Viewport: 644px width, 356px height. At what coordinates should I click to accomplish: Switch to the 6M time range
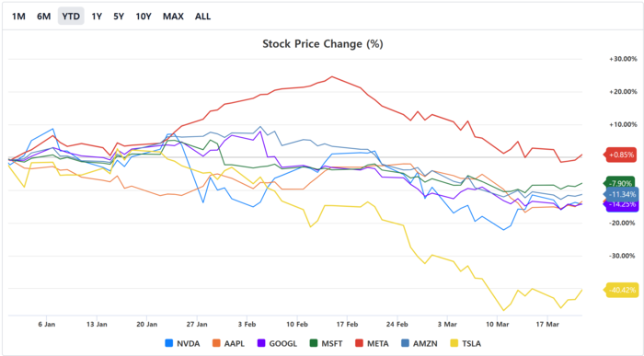point(43,17)
